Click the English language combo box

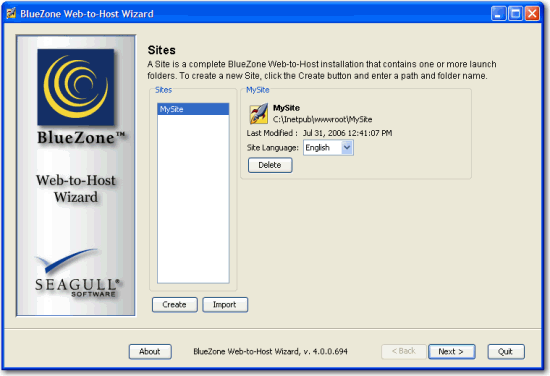point(328,148)
